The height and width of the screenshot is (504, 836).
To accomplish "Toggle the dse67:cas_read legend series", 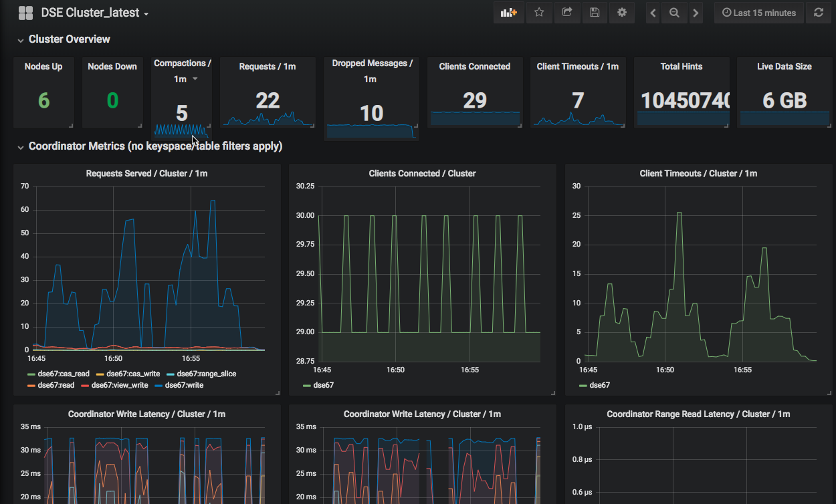I will point(58,374).
